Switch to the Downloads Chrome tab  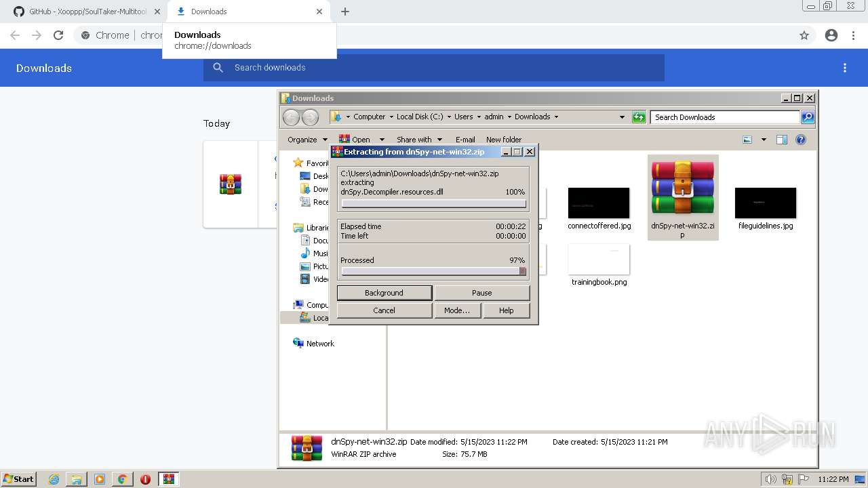[x=248, y=12]
